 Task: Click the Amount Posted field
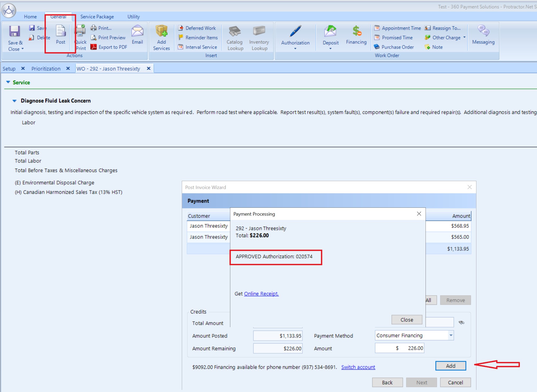tap(278, 336)
